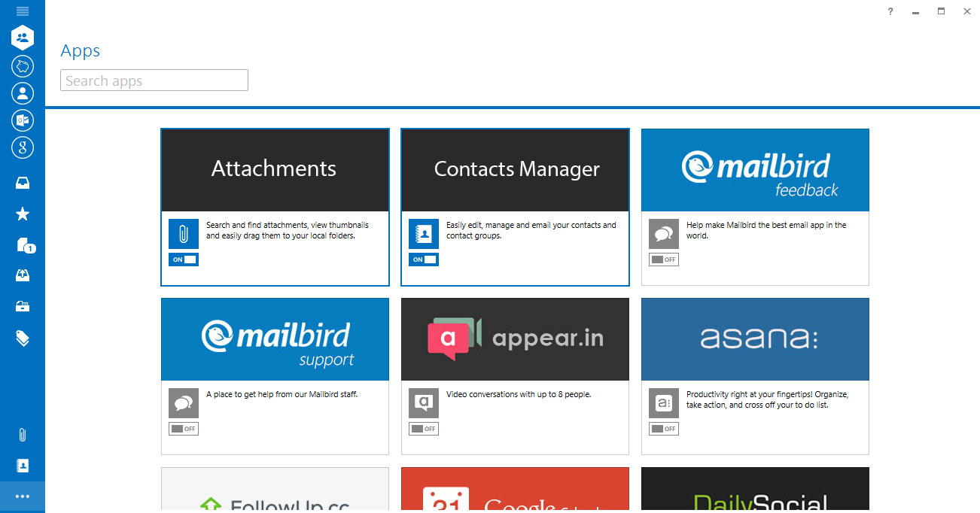
Task: Turn off the Attachments app toggle
Action: (184, 260)
